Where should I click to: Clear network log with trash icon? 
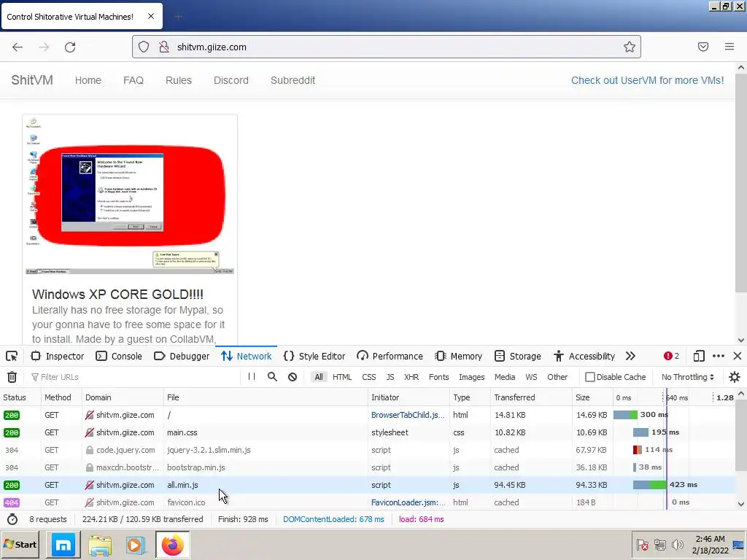coord(12,377)
